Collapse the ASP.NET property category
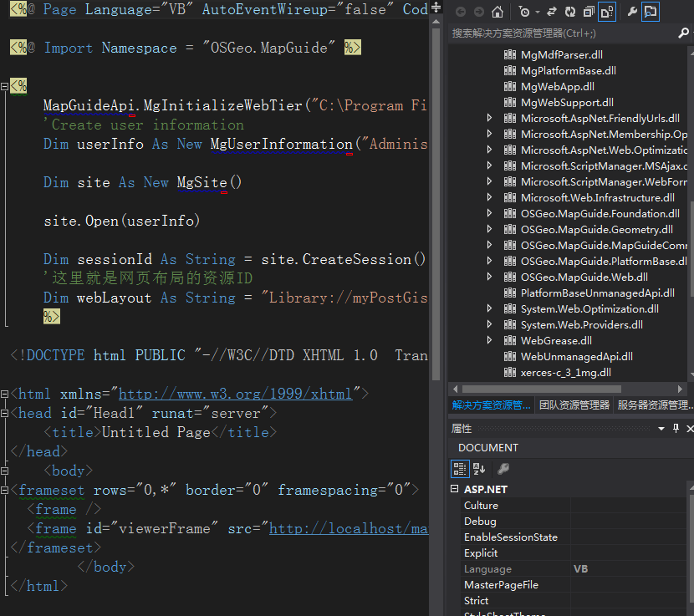Screen dimensions: 694x616 pos(455,490)
